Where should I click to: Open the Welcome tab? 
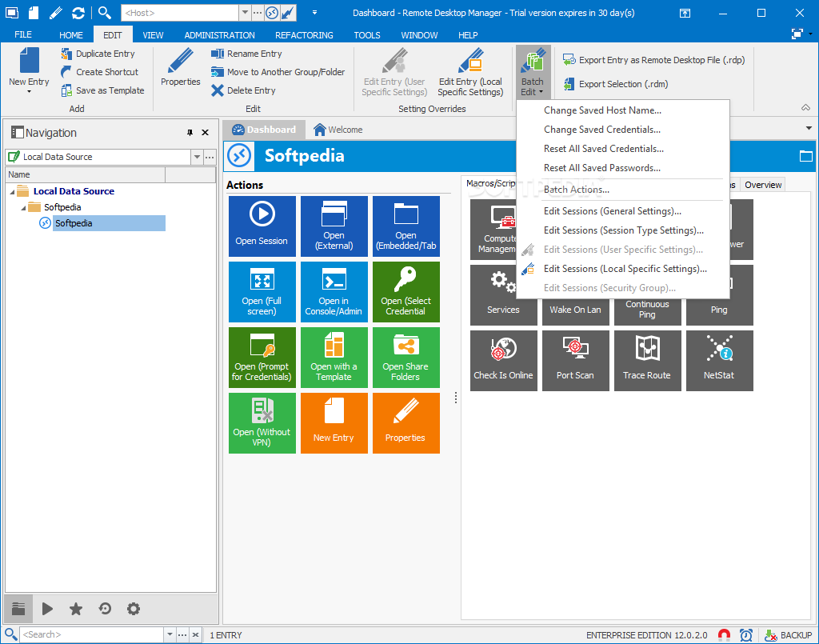[x=338, y=130]
